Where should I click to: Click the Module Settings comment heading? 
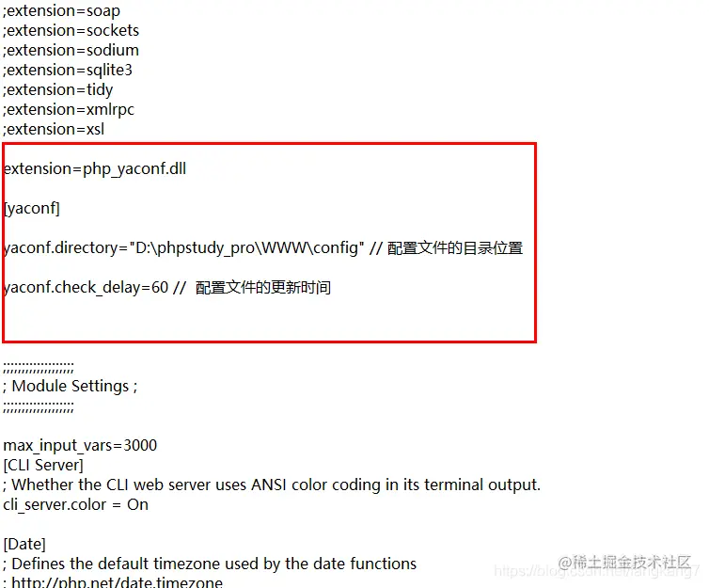[x=71, y=387]
